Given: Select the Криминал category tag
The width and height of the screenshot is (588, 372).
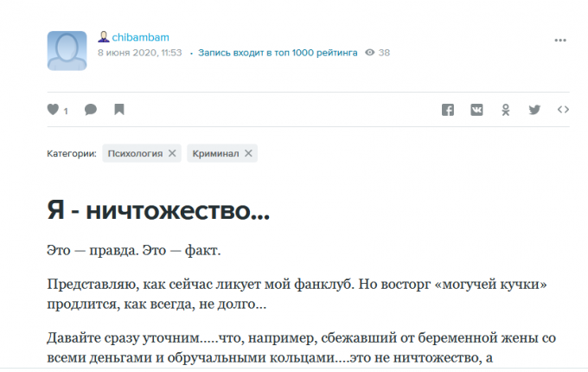Looking at the screenshot, I should [215, 153].
